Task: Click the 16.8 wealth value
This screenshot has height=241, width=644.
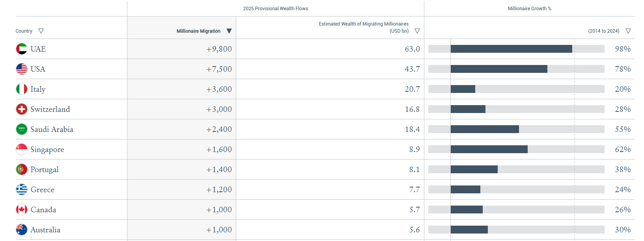Action: 412,109
